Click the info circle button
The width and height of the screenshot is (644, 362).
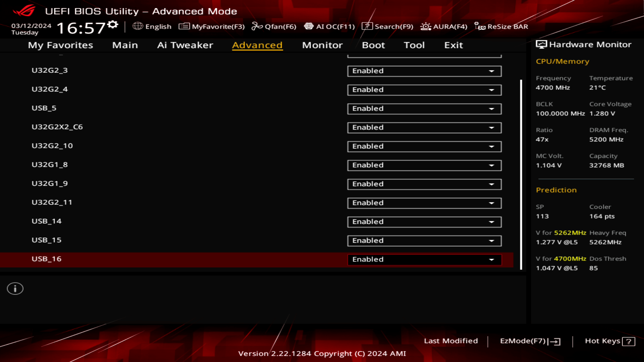15,288
